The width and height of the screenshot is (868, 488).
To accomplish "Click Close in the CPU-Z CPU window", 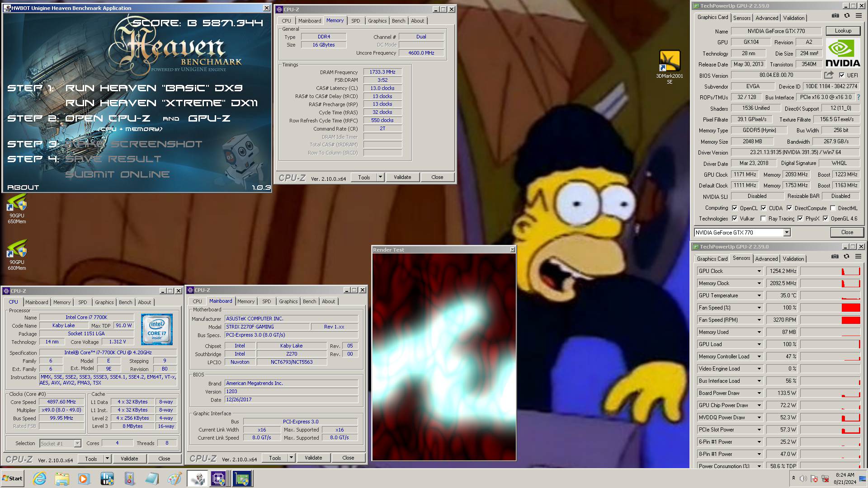I will coord(164,459).
